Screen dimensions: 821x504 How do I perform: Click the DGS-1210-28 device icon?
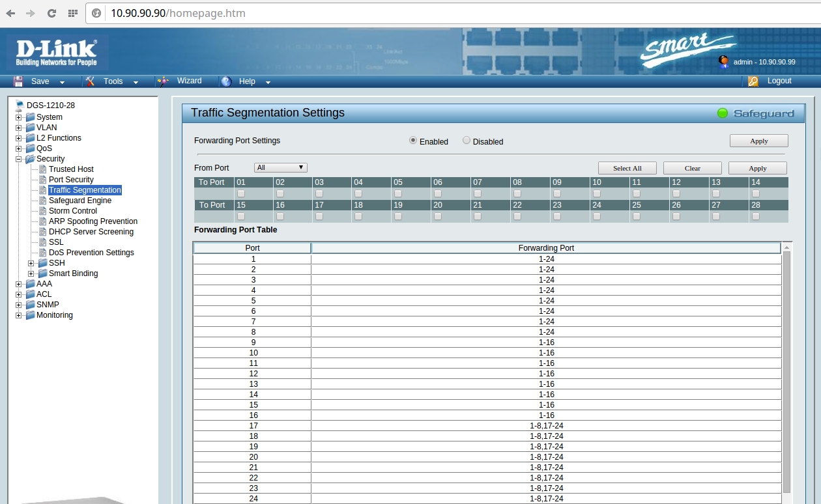coord(20,105)
